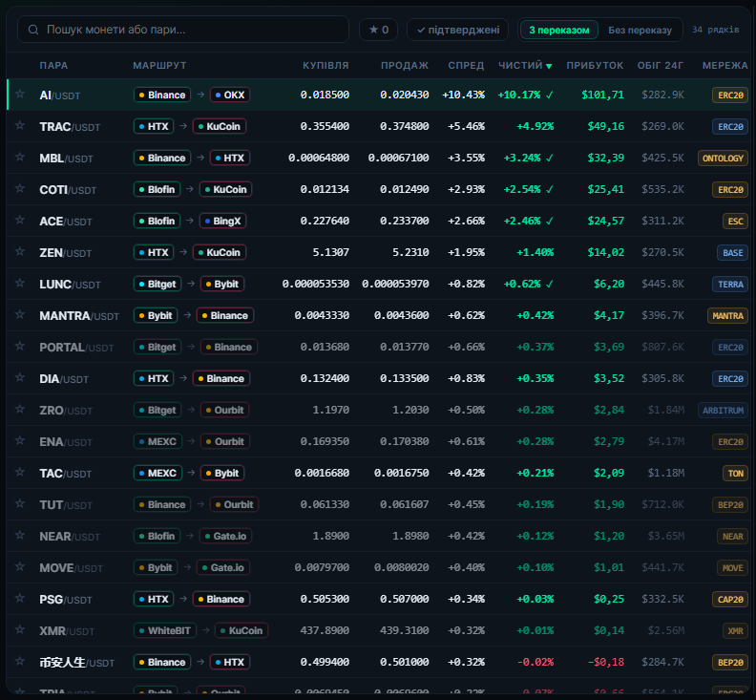Click the XMR/USDT favorite star
Viewport: 756px width, 700px height.
20,630
